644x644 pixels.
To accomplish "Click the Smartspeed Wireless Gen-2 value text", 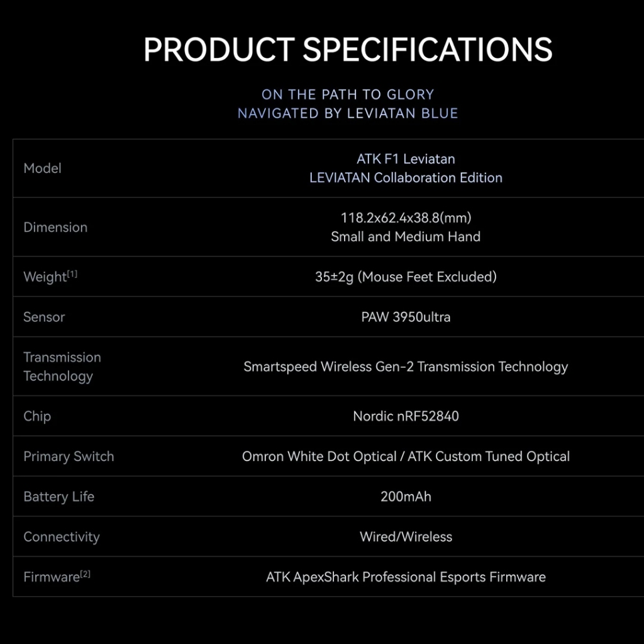I will pos(406,367).
